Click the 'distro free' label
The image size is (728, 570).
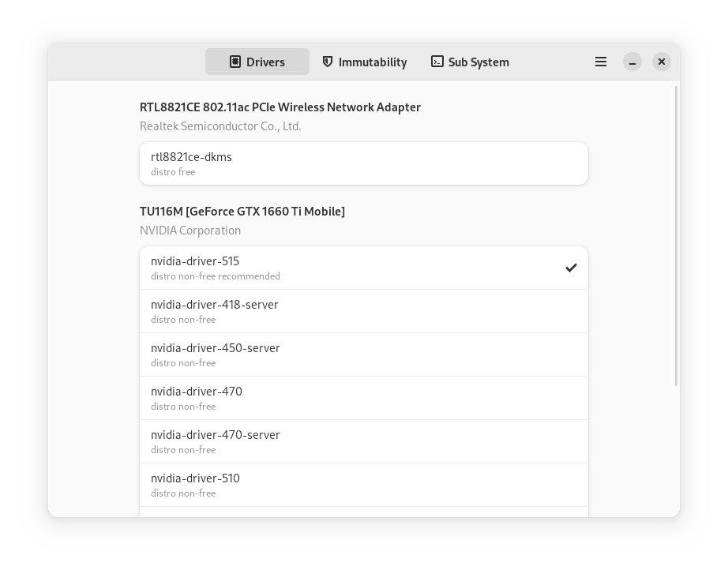point(173,172)
